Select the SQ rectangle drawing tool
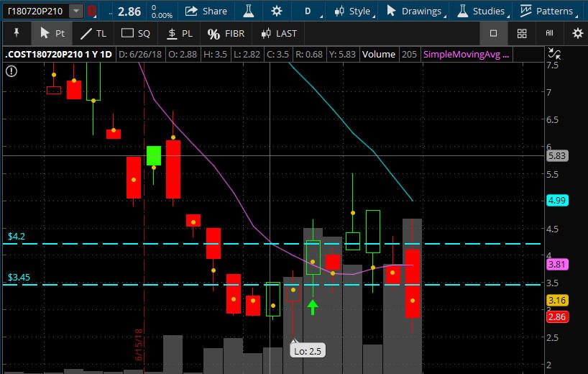 click(135, 33)
